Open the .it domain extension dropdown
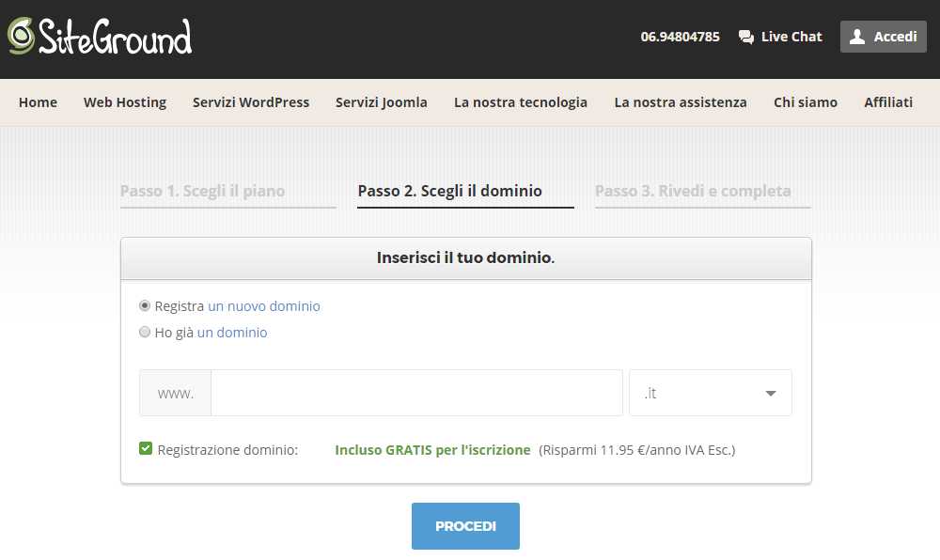 [x=710, y=393]
